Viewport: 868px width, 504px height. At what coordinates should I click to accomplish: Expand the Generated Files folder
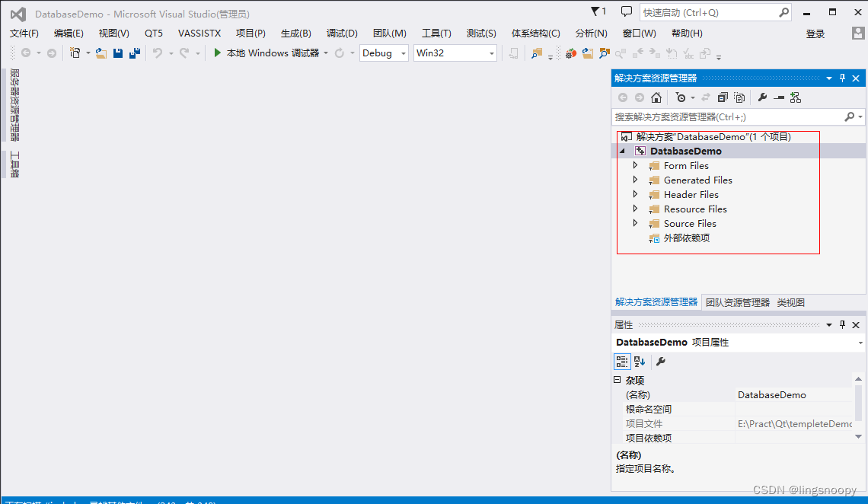pyautogui.click(x=635, y=180)
